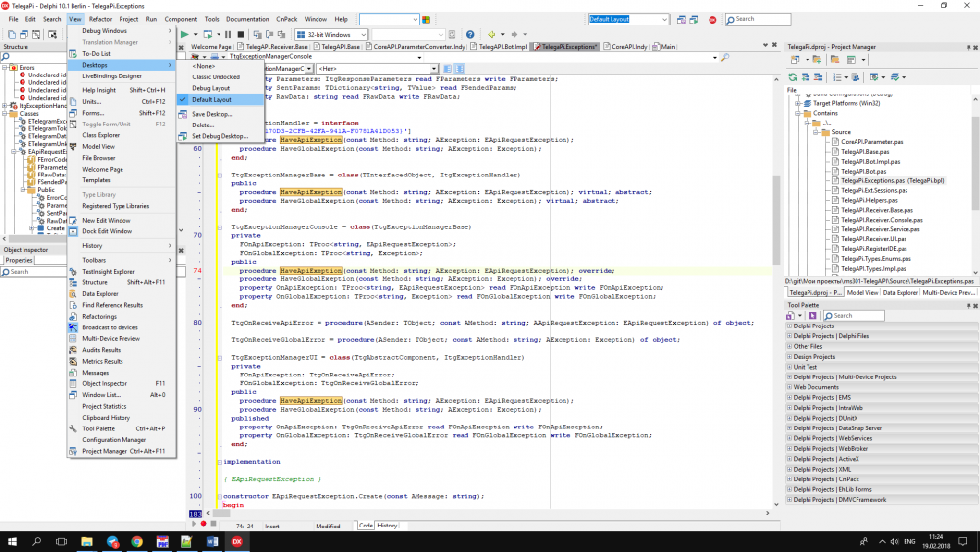980x552 pixels.
Task: Switch to the CoreAPI.Indy editor tab
Action: click(x=625, y=47)
